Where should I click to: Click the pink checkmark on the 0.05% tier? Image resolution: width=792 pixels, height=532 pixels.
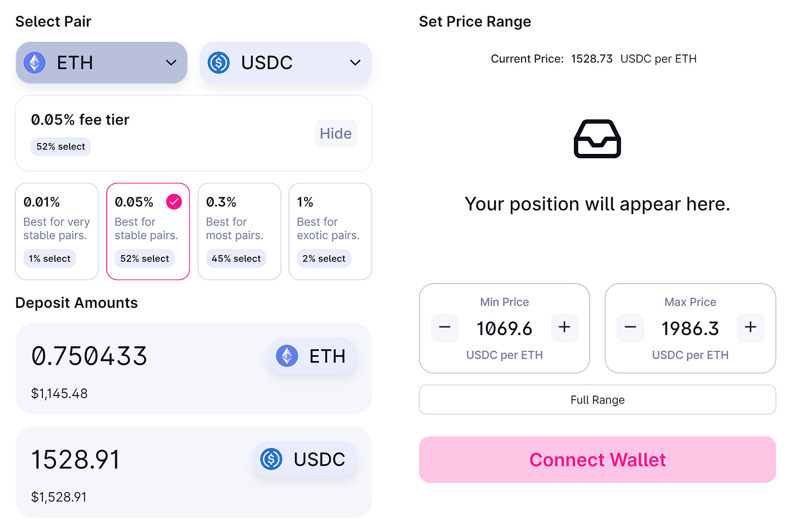tap(174, 202)
